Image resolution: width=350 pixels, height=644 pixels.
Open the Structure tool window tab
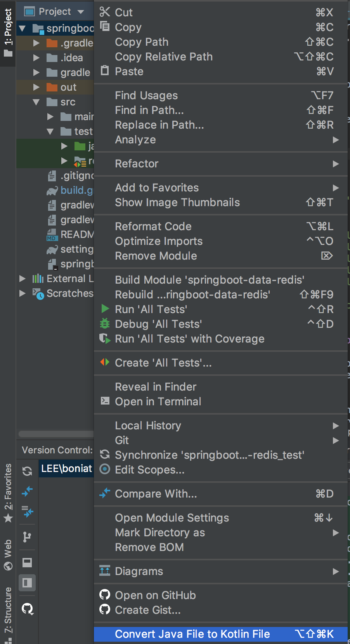pyautogui.click(x=8, y=615)
